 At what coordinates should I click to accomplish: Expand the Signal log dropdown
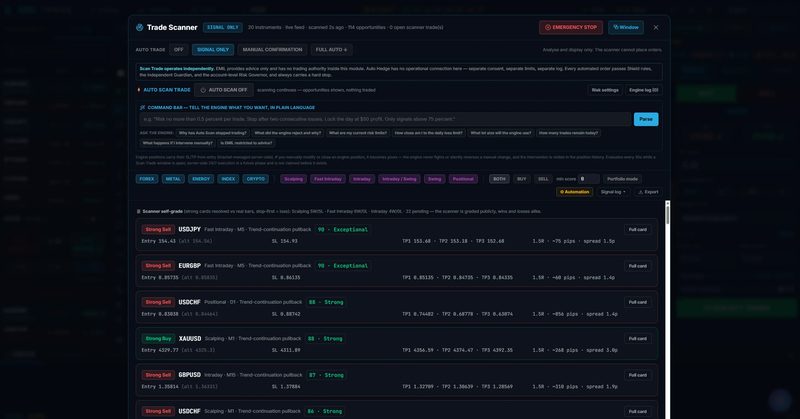[613, 192]
